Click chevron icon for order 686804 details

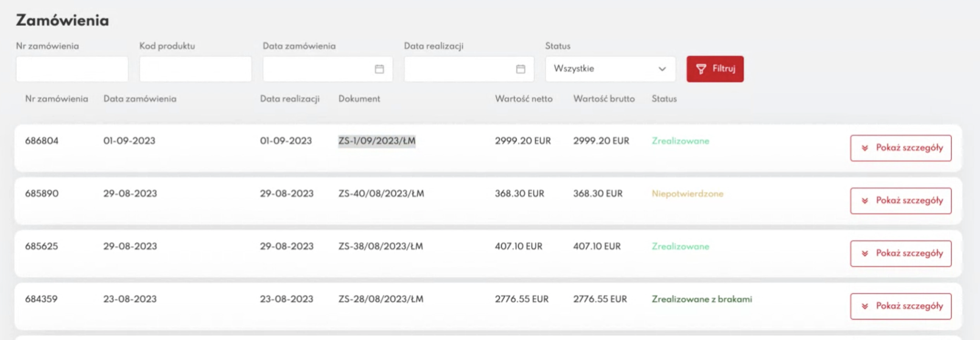[x=865, y=148]
